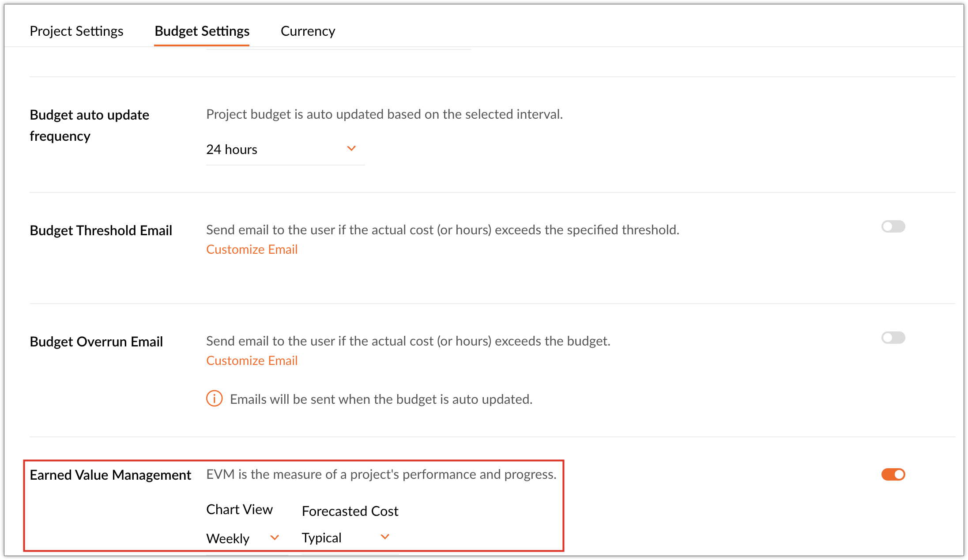
Task: Click chevron arrow next to 24 hours
Action: [x=351, y=149]
